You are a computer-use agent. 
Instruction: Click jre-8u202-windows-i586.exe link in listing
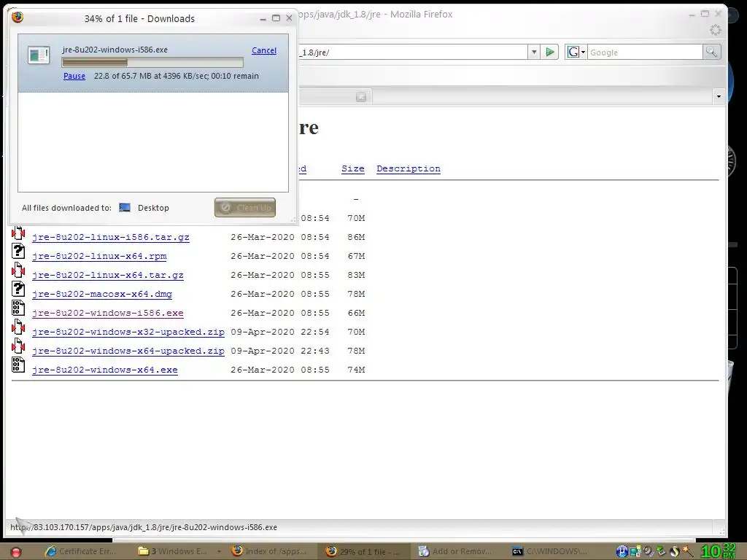(x=108, y=314)
